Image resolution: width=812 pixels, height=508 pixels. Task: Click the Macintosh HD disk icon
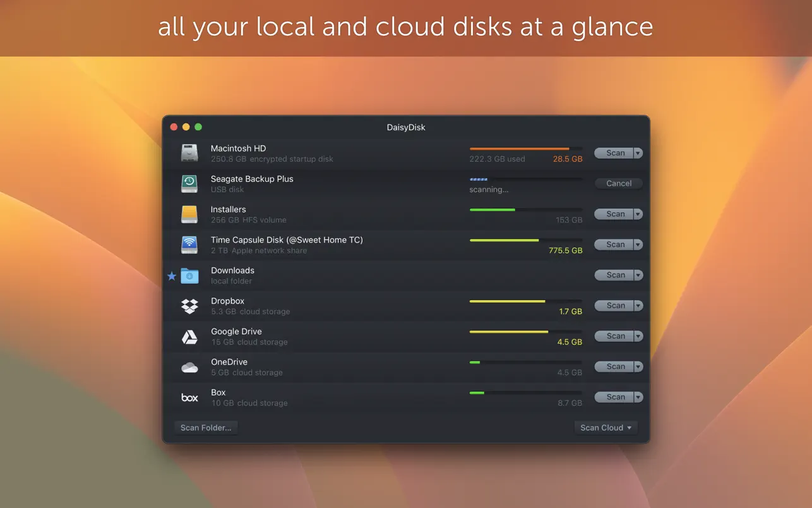coord(189,153)
